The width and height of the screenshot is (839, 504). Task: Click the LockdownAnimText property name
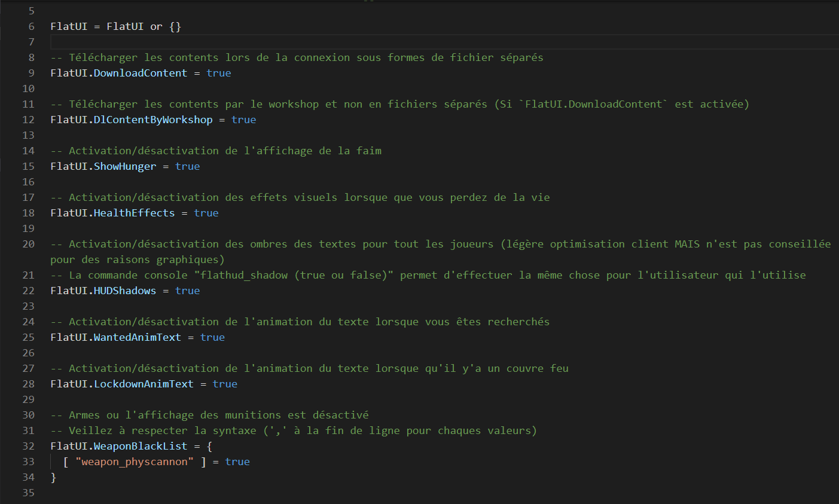144,384
